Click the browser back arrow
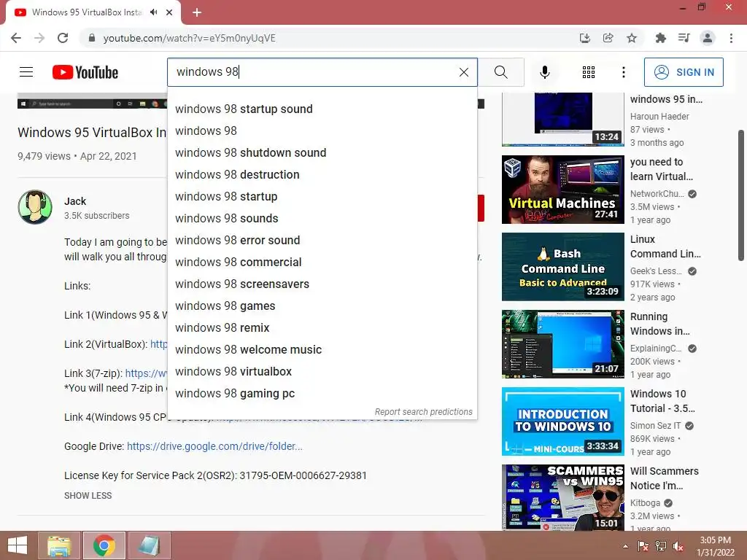The height and width of the screenshot is (560, 747). point(16,38)
